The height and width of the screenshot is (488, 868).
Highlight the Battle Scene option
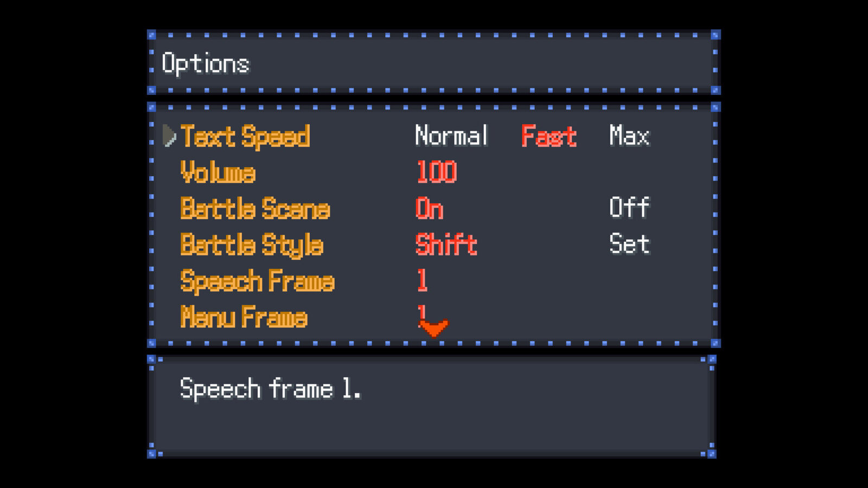click(255, 209)
